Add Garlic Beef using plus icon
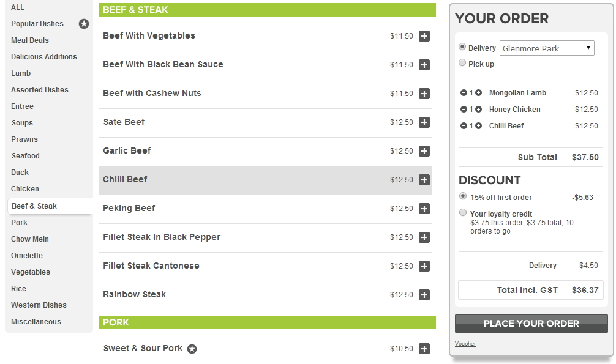The width and height of the screenshot is (616, 364). coord(424,151)
